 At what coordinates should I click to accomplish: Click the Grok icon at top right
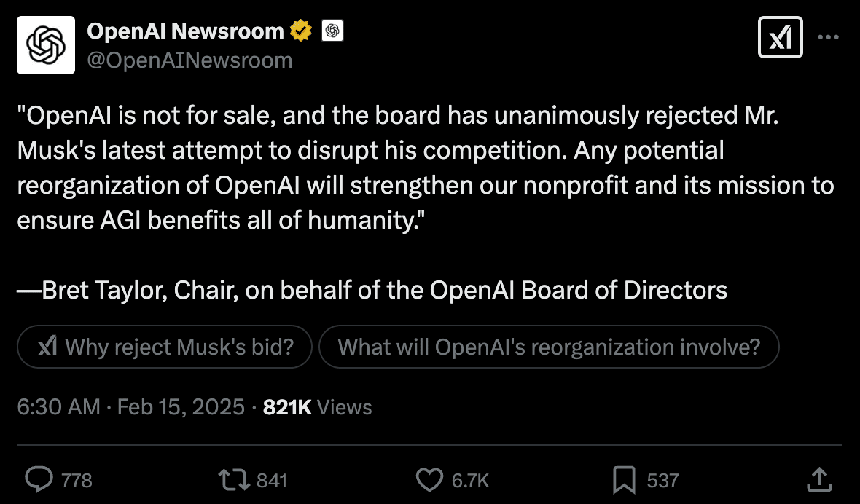(781, 38)
